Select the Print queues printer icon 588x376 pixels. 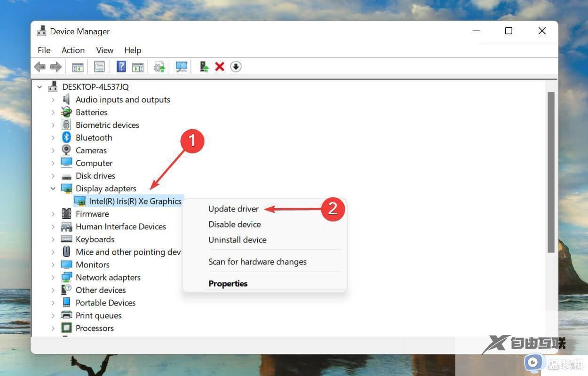click(x=66, y=315)
